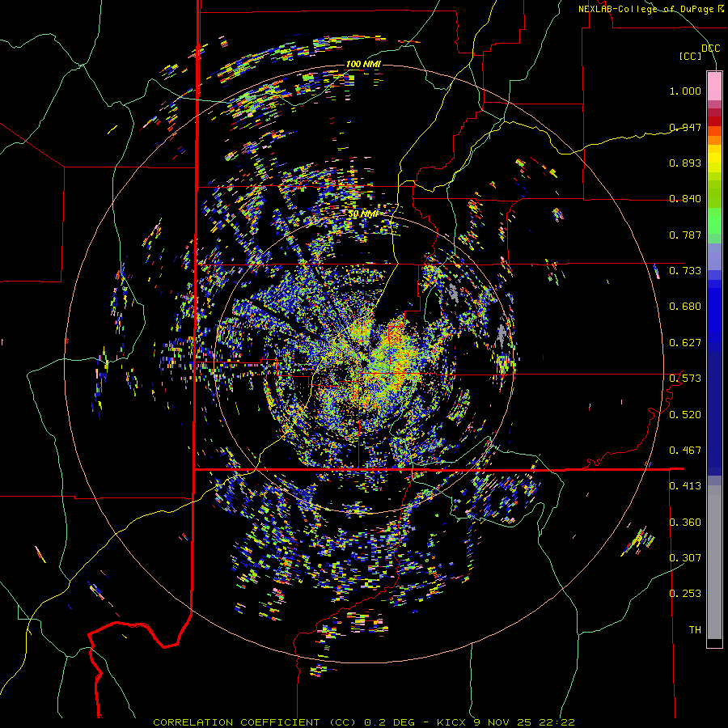Viewport: 728px width, 728px height.
Task: Pick the red segment of the color bar
Action: point(714,121)
